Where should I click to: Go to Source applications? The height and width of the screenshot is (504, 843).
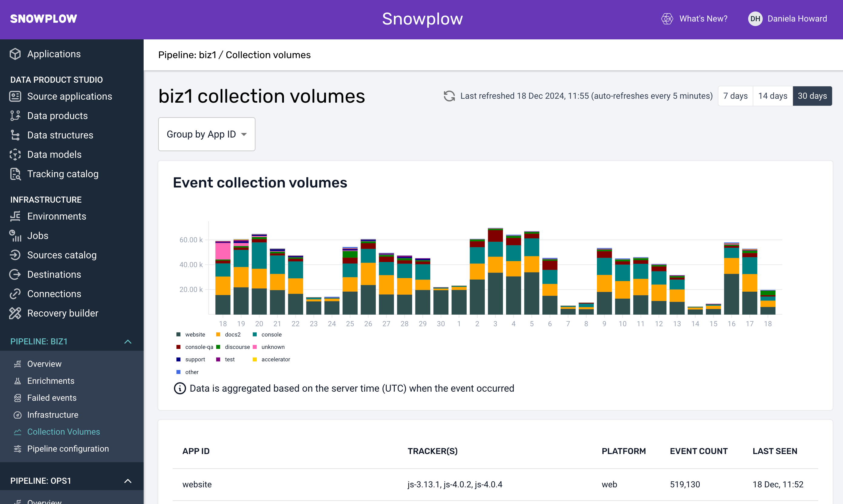click(70, 96)
